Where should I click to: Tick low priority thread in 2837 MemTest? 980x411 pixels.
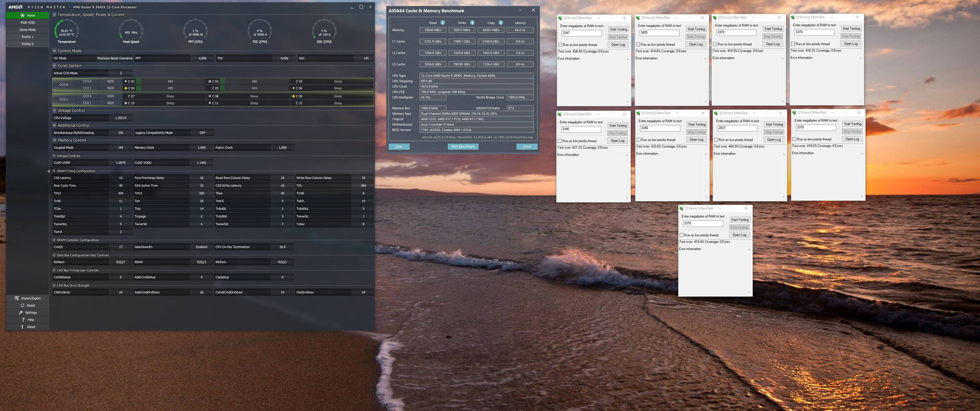[x=716, y=140]
